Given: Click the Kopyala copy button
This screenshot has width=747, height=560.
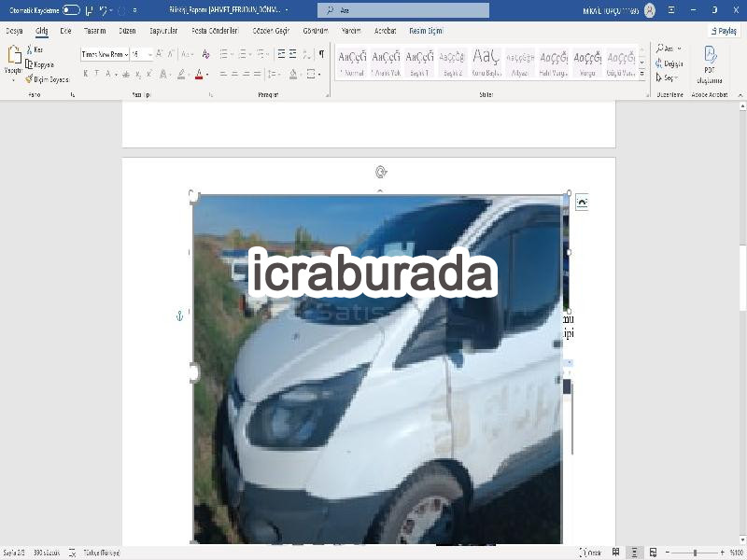Looking at the screenshot, I should point(39,64).
